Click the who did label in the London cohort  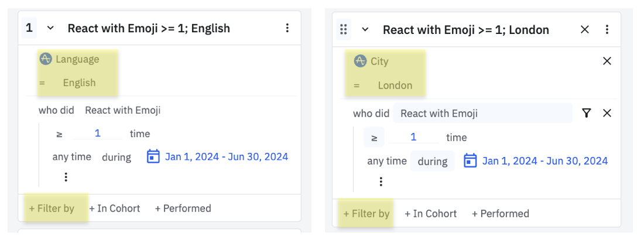(371, 113)
